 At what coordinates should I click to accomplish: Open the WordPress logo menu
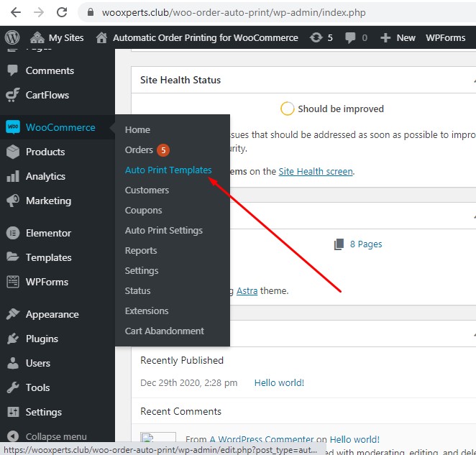(x=12, y=37)
